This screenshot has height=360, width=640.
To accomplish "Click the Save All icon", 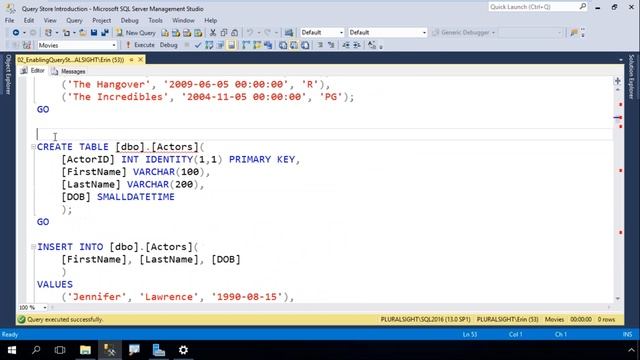I will click(x=105, y=32).
